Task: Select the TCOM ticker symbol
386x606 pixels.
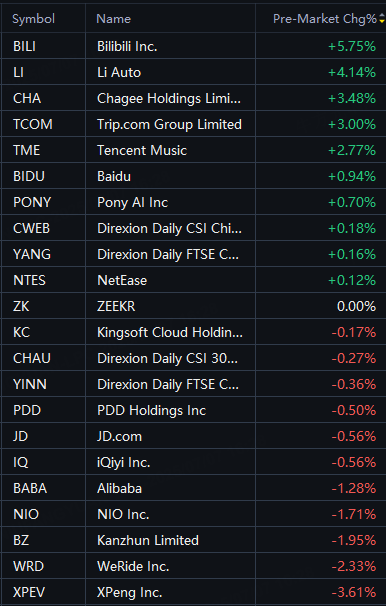Action: coord(33,124)
